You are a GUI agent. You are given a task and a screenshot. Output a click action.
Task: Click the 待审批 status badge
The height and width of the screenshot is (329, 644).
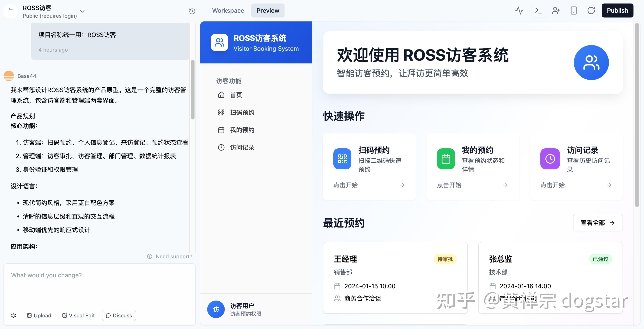[x=445, y=259]
